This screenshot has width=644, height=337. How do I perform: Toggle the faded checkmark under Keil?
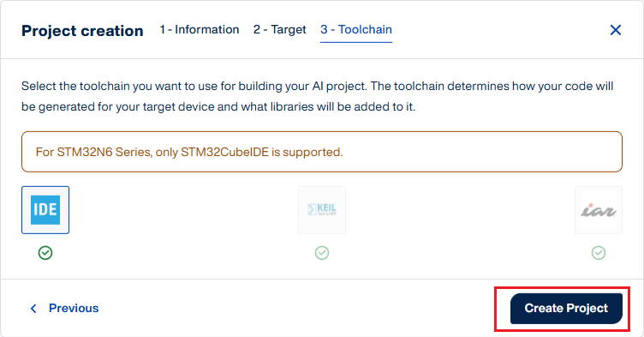click(322, 253)
